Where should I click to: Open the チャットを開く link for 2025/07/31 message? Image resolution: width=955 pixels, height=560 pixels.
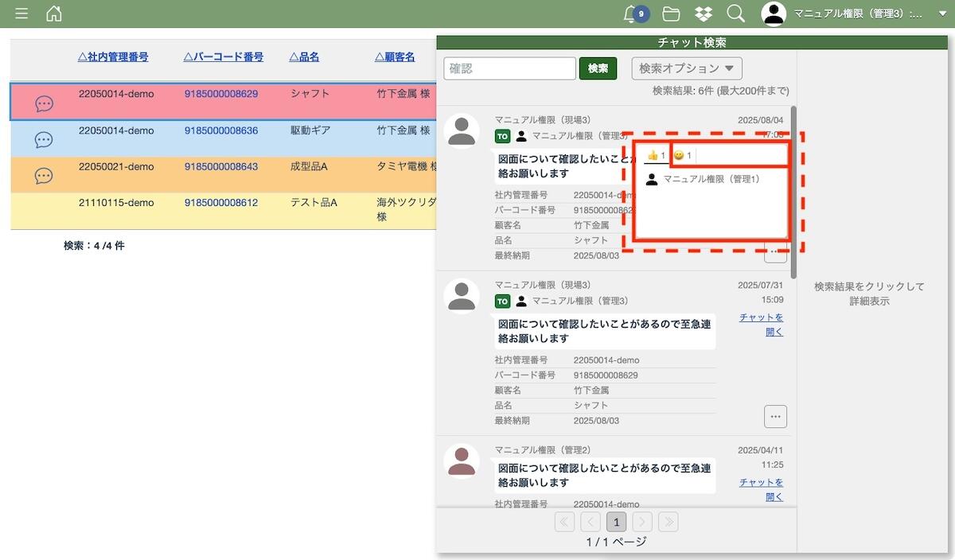click(x=762, y=325)
